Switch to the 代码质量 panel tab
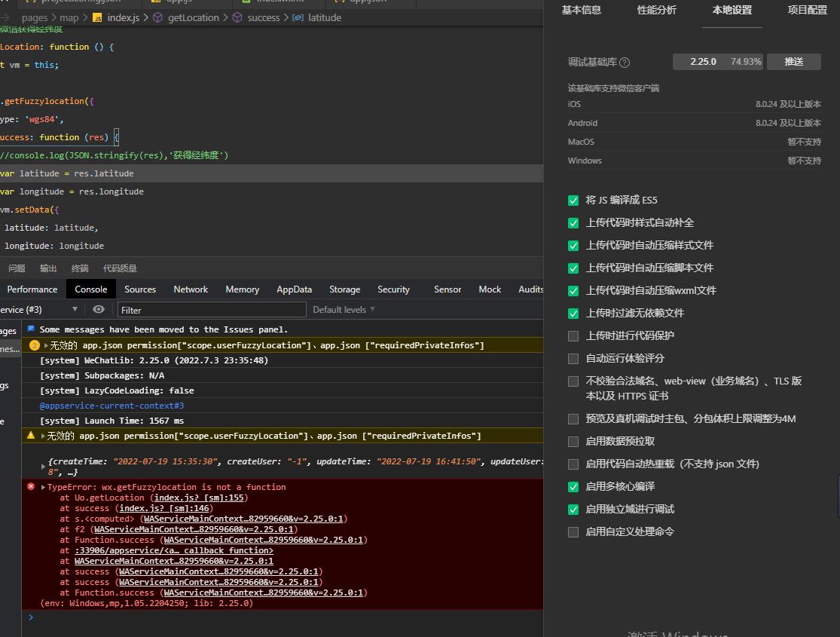Viewport: 840px width, 637px height. point(120,268)
